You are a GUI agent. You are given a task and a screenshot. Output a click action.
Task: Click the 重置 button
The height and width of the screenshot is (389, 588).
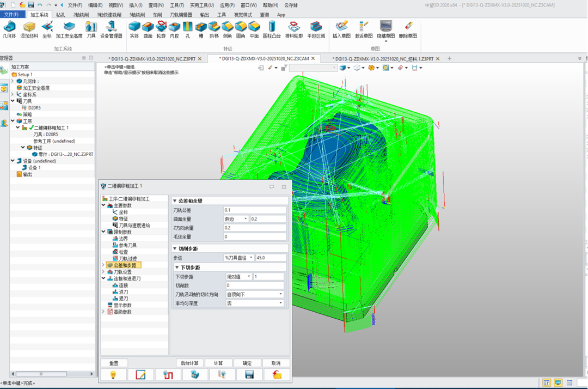pyautogui.click(x=114, y=363)
